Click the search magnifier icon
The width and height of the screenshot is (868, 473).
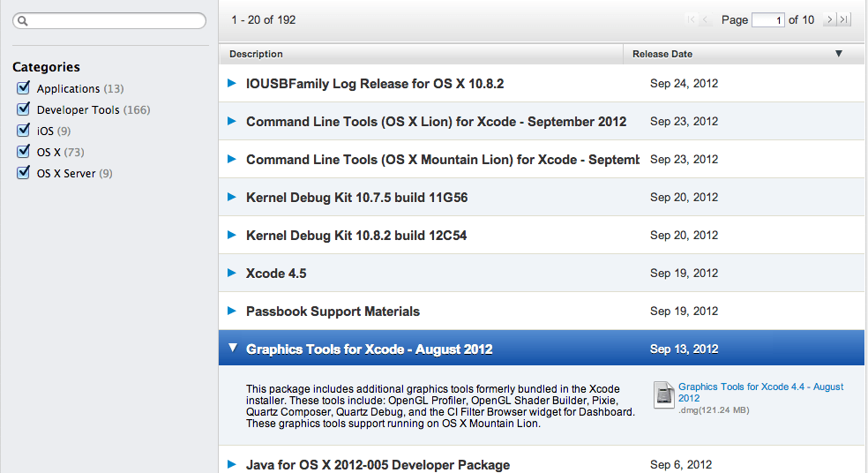23,20
